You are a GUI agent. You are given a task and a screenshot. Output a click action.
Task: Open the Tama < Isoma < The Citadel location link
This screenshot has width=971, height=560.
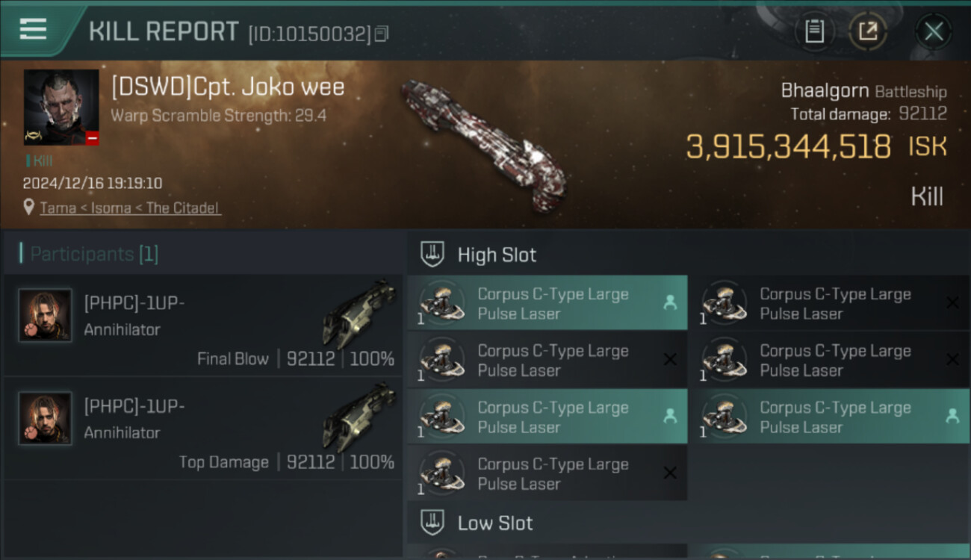[130, 208]
